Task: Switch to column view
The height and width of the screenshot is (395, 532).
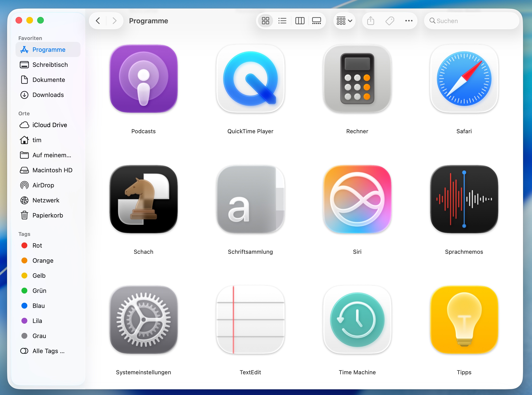Action: click(x=300, y=21)
